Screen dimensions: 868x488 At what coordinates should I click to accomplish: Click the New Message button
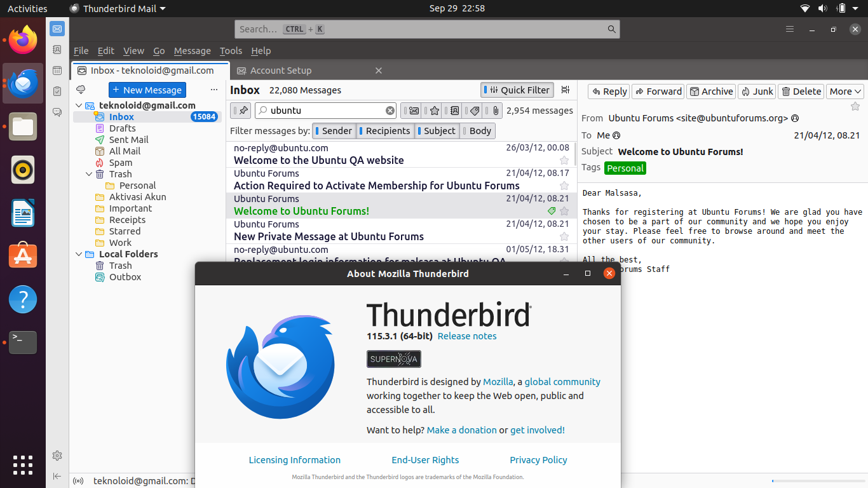coord(147,90)
